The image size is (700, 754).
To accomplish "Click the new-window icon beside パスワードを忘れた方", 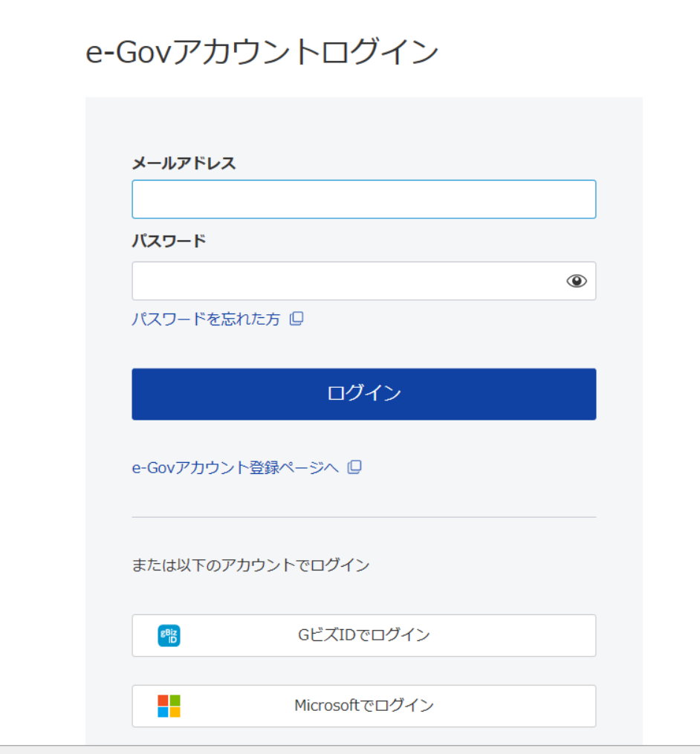I will [x=296, y=319].
